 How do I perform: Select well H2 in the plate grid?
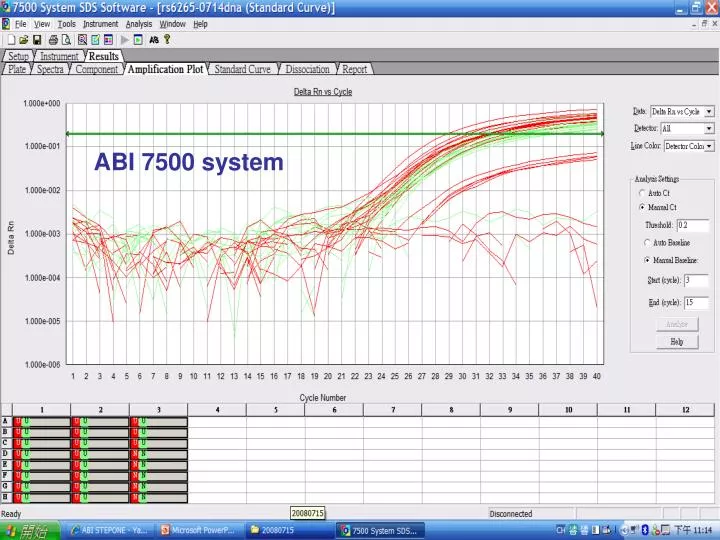(x=100, y=497)
